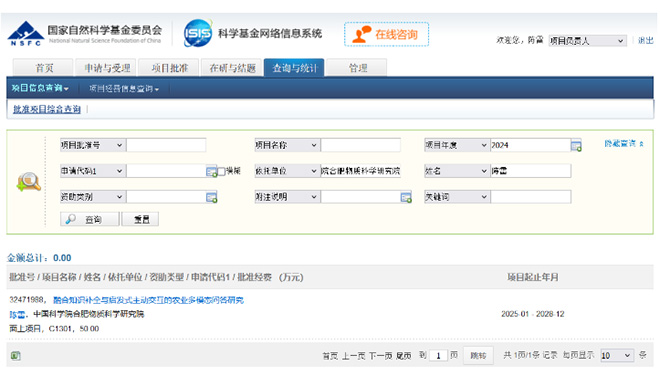Click the NSFC logo
This screenshot has height=386, width=660.
pos(26,34)
